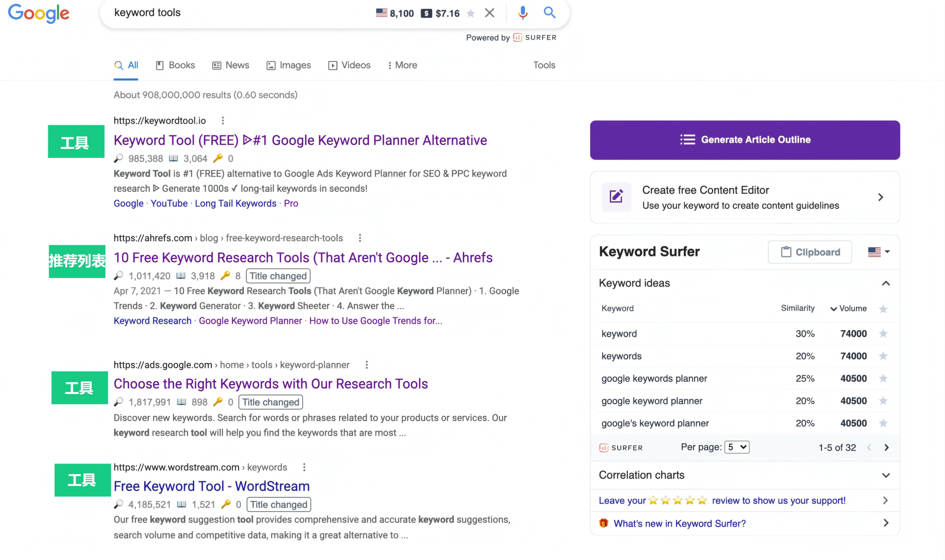Click the word count book icon on keywordtool.io result
945x560 pixels.
click(x=173, y=159)
